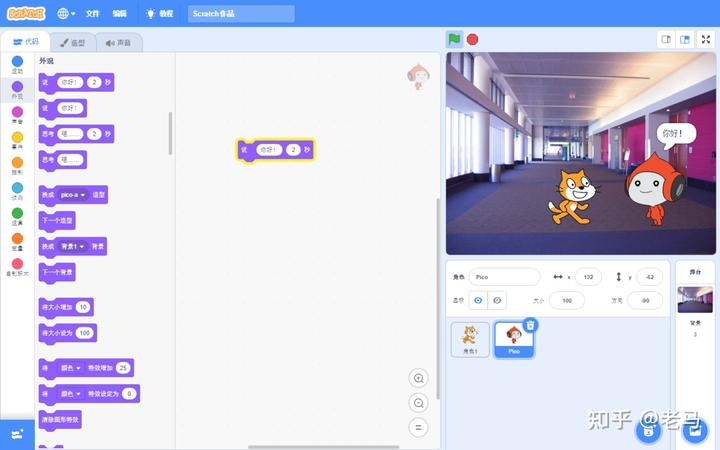Screen dimensions: 720x450
Task: Delete Pico sprite with trash icon
Action: (530, 325)
